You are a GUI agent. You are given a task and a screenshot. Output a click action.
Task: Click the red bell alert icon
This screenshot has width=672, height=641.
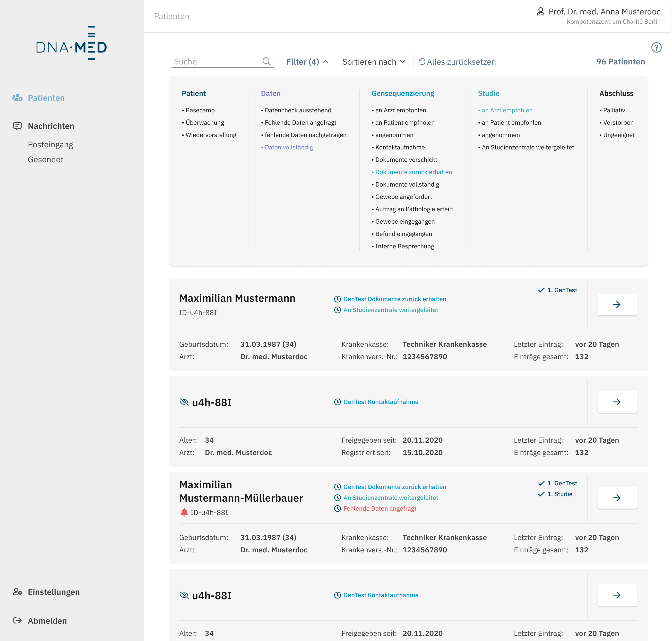click(184, 512)
